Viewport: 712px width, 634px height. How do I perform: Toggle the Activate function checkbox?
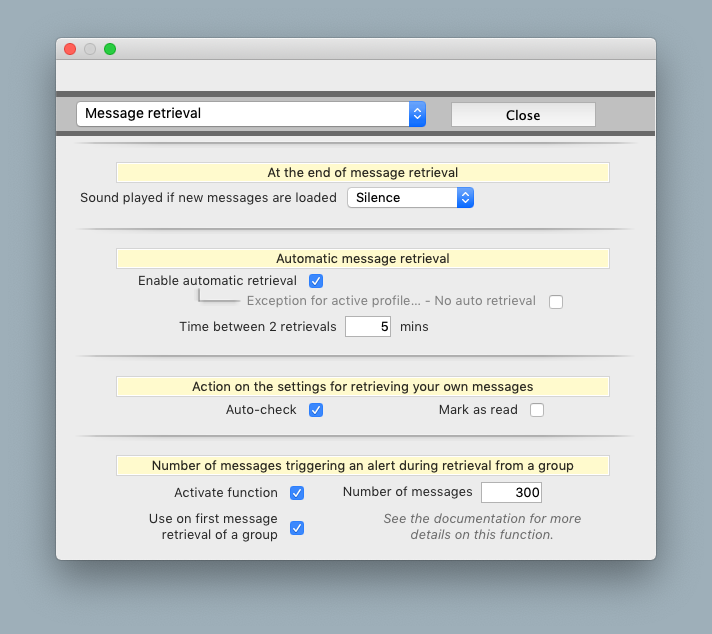[x=297, y=493]
